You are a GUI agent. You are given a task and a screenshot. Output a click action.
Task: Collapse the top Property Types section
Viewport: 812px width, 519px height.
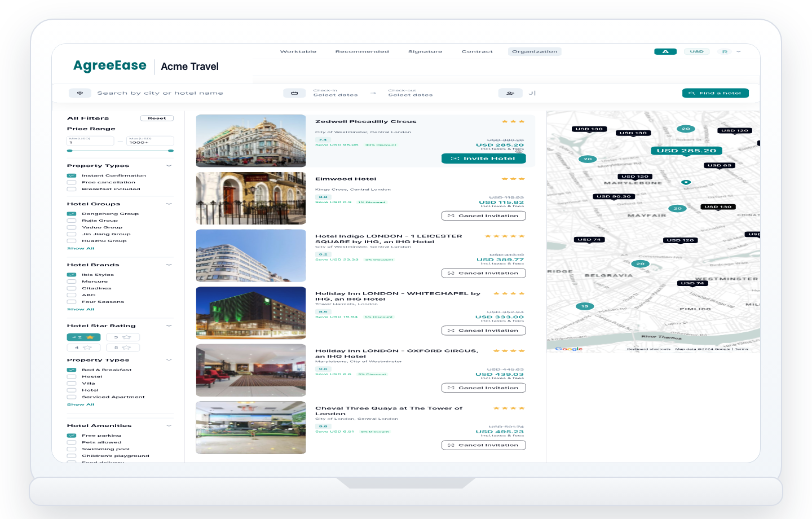(169, 166)
